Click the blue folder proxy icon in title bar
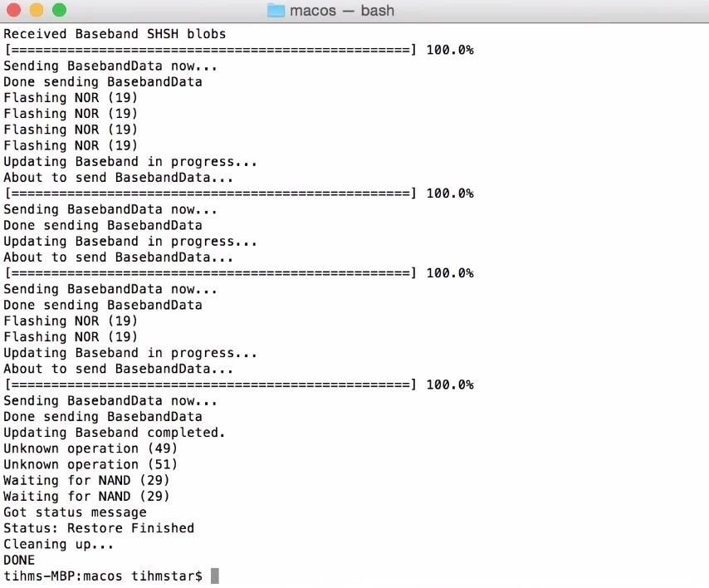 [274, 11]
